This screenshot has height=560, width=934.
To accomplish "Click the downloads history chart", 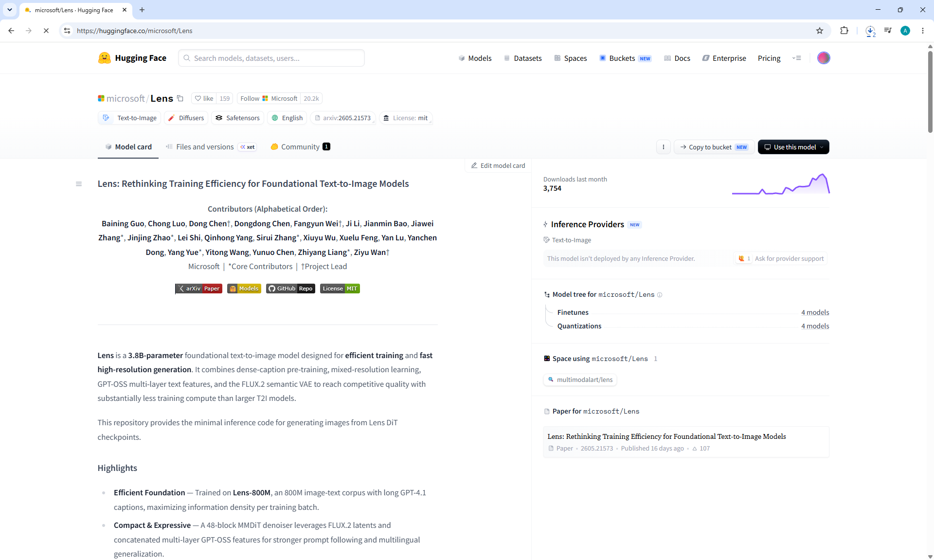I will 781,184.
